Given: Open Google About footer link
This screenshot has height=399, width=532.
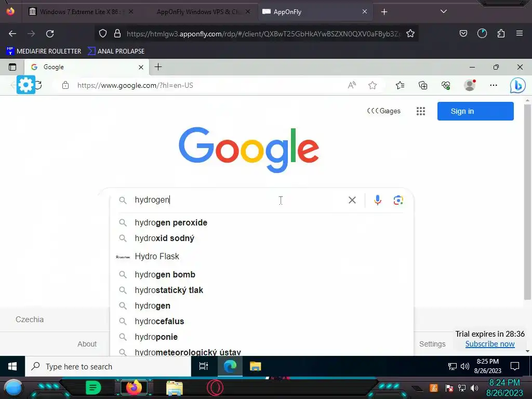Looking at the screenshot, I should (x=87, y=344).
